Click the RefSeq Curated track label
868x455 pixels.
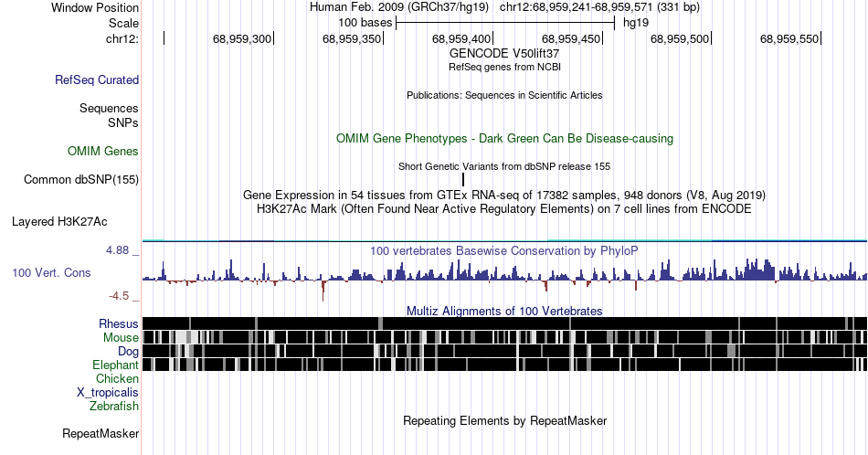coord(96,79)
